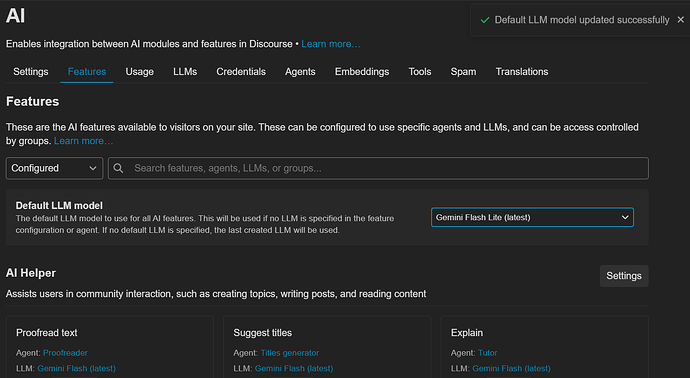Select the Features tab
Image resolution: width=690 pixels, height=378 pixels.
pyautogui.click(x=87, y=72)
